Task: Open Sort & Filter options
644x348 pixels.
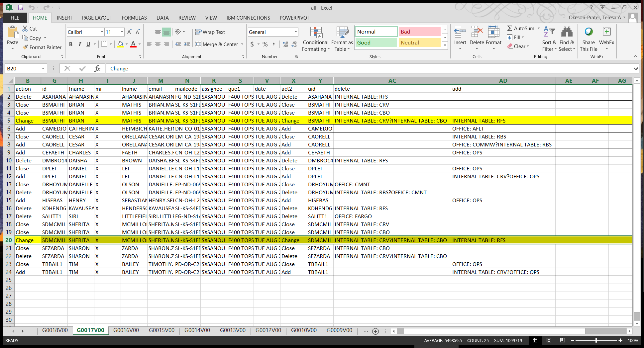Action: tap(549, 39)
